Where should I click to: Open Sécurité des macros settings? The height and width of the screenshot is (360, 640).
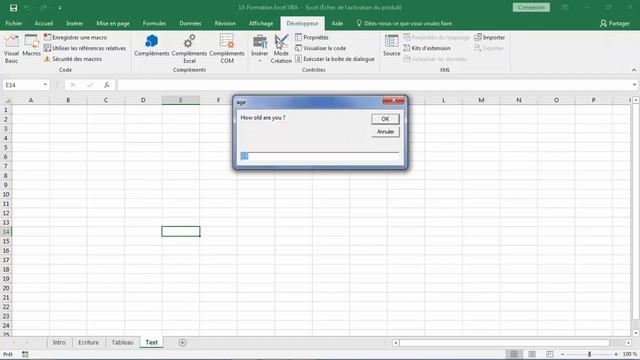point(73,59)
